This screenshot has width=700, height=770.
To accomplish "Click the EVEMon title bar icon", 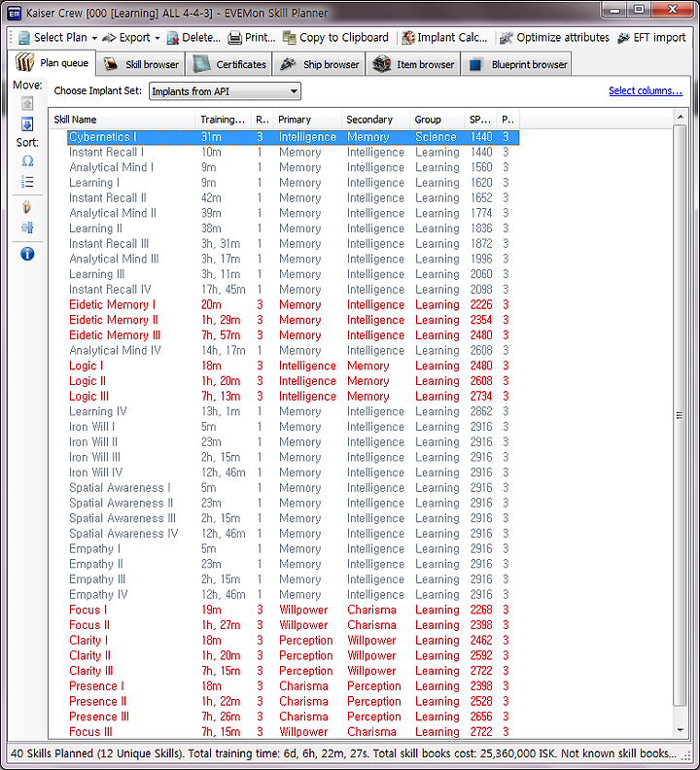I will tap(15, 13).
